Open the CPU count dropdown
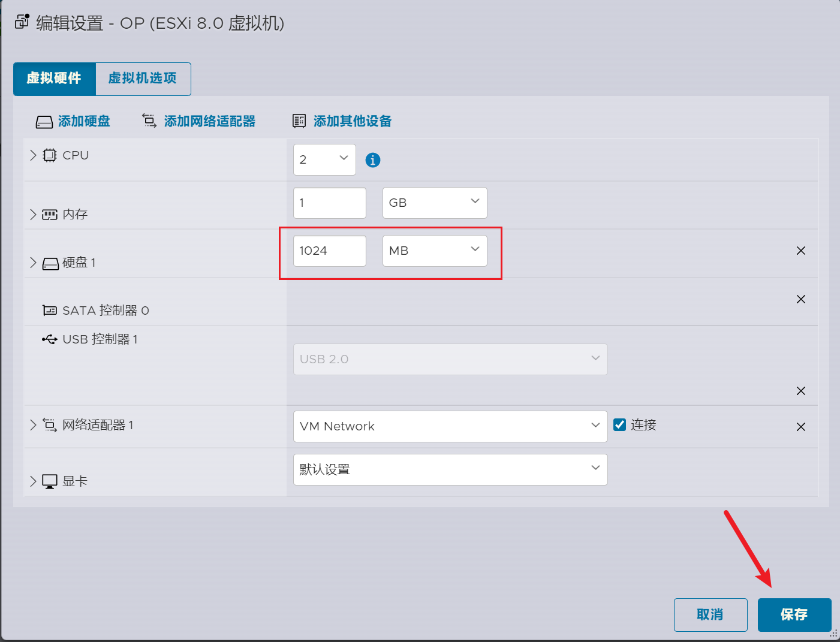Viewport: 840px width, 642px height. (324, 159)
